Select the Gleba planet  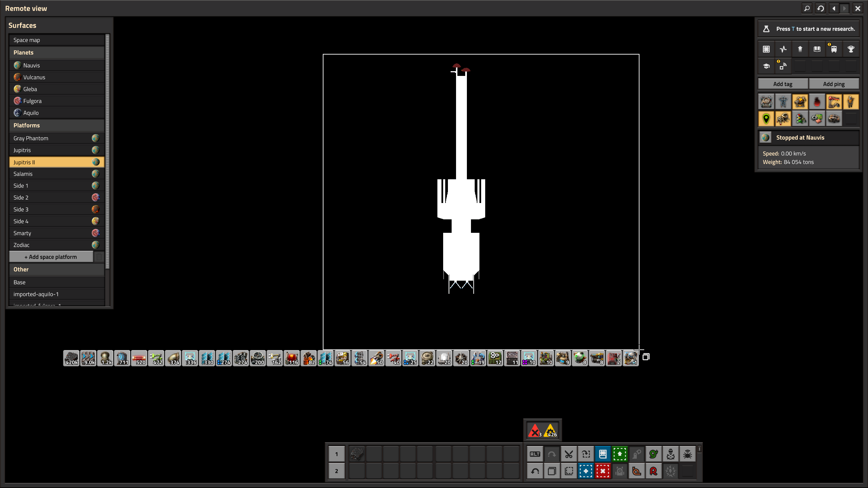(x=57, y=89)
